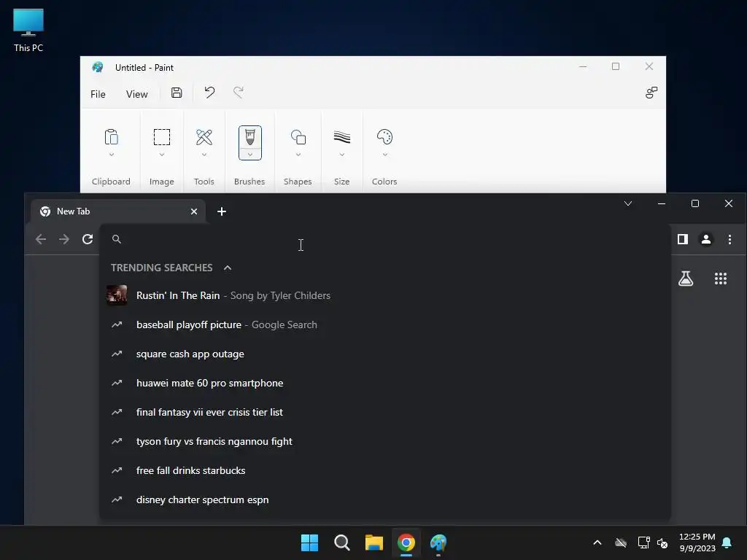Click the Shapes icon in Paint
747x560 pixels.
click(298, 137)
